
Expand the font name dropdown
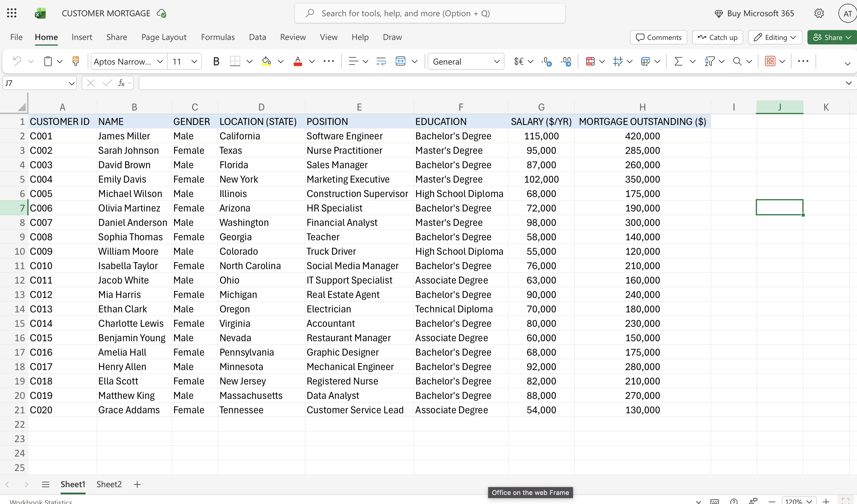tap(160, 62)
